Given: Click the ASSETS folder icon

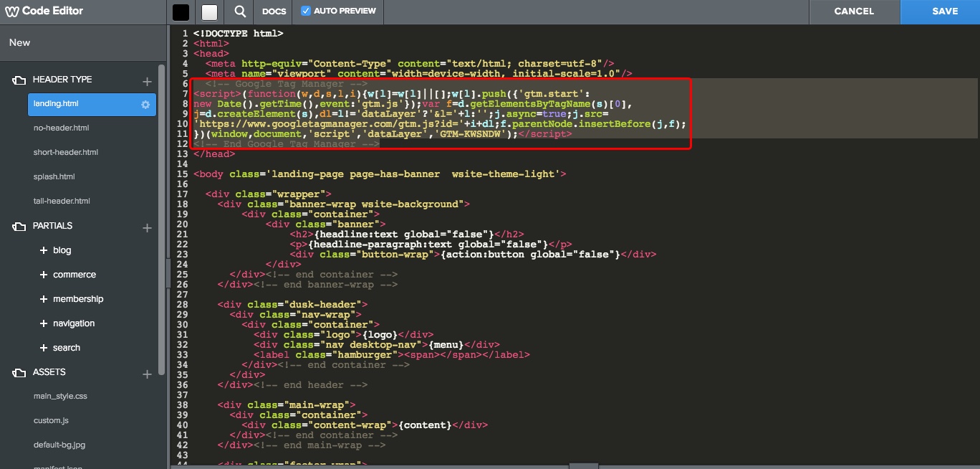Looking at the screenshot, I should (19, 373).
